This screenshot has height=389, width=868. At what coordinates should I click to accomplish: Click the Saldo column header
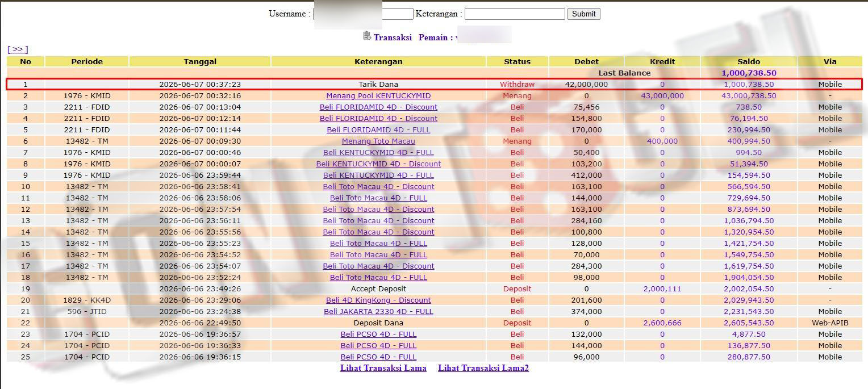749,61
